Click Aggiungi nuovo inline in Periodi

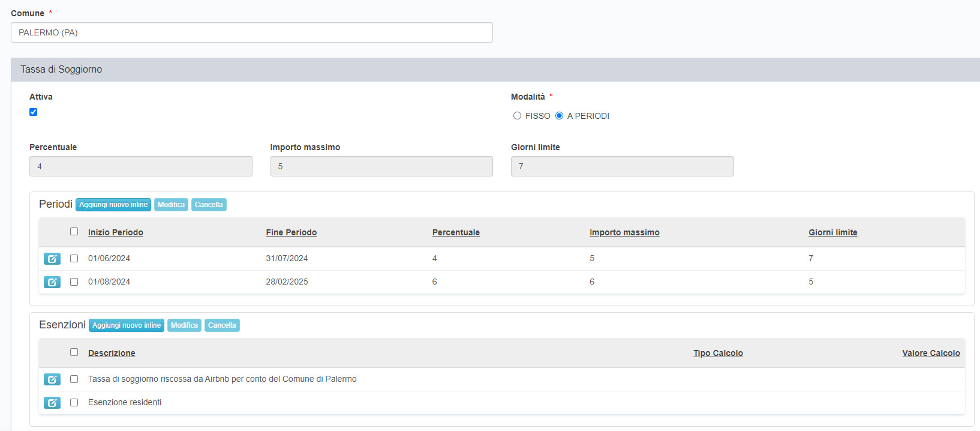pos(113,205)
